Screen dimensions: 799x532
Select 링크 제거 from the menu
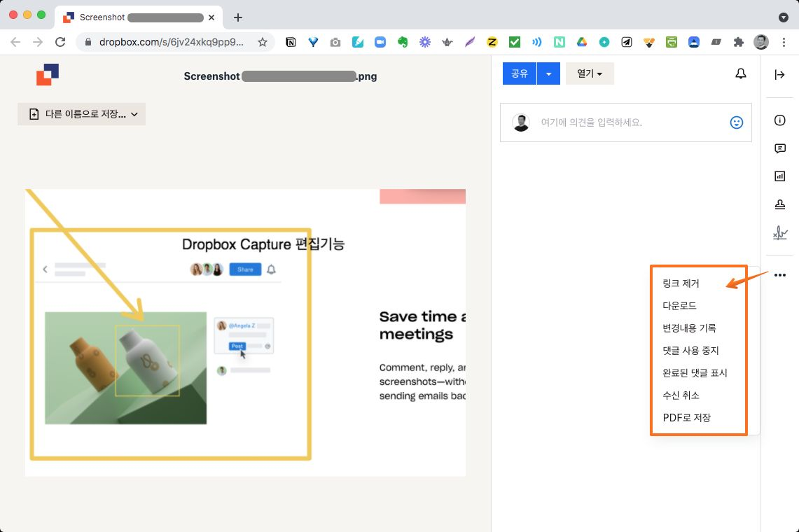coord(681,283)
